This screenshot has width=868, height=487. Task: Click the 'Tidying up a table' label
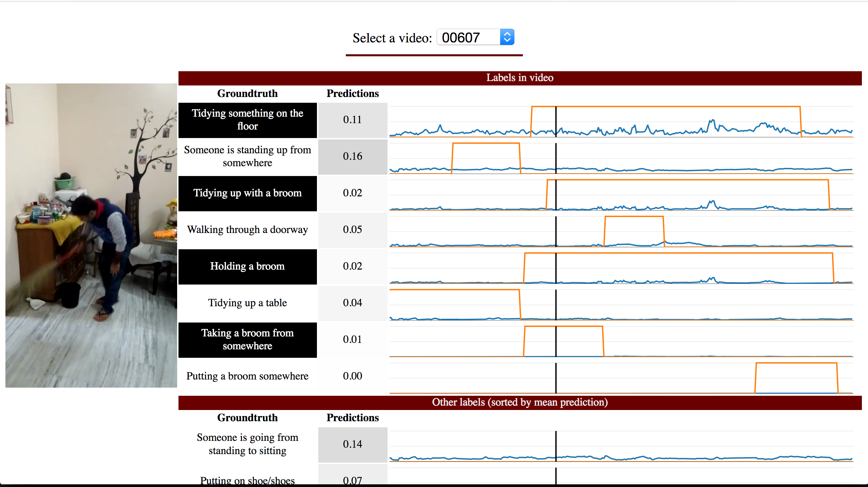(247, 303)
